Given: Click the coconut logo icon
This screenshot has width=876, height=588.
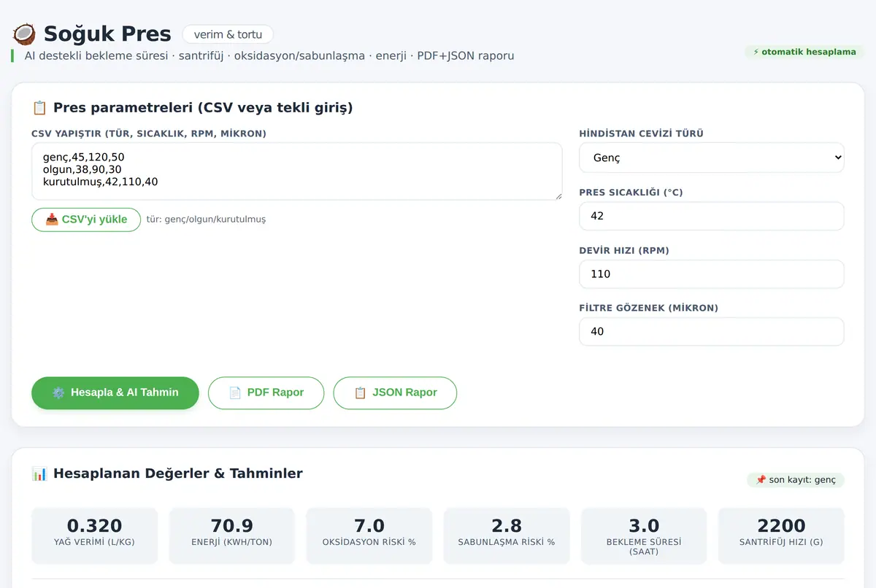Looking at the screenshot, I should [x=24, y=34].
